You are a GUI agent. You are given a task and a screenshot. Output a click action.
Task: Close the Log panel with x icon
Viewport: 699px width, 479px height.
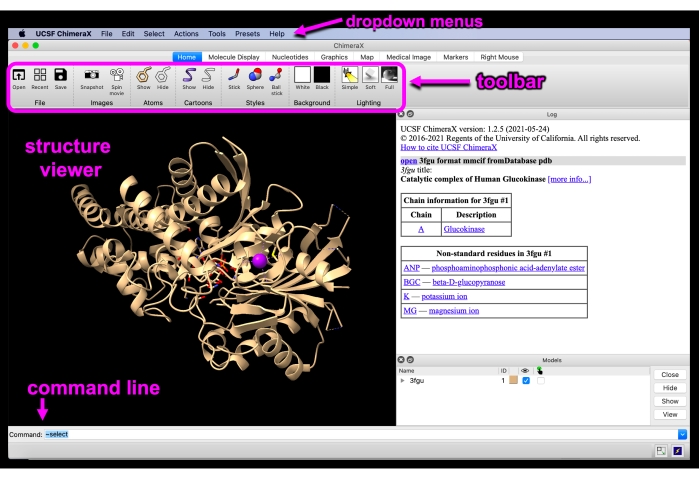pos(401,114)
